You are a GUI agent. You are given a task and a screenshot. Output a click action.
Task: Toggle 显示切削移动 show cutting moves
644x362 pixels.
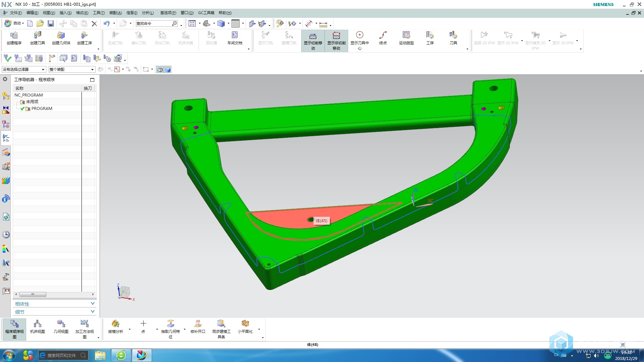pos(313,41)
